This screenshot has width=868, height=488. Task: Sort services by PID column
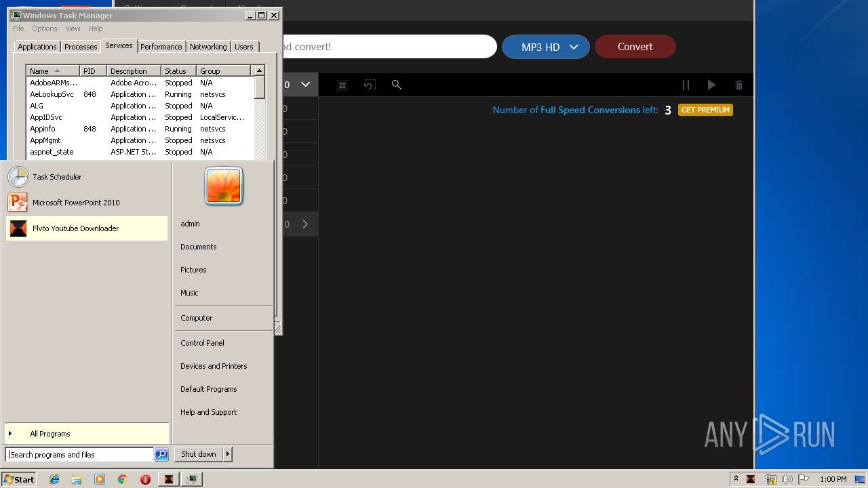pyautogui.click(x=93, y=70)
